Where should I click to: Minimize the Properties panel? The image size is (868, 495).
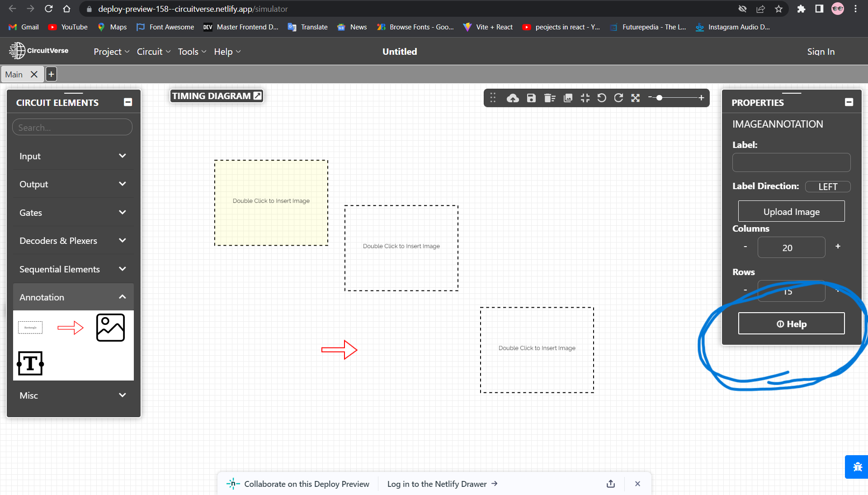coord(849,102)
